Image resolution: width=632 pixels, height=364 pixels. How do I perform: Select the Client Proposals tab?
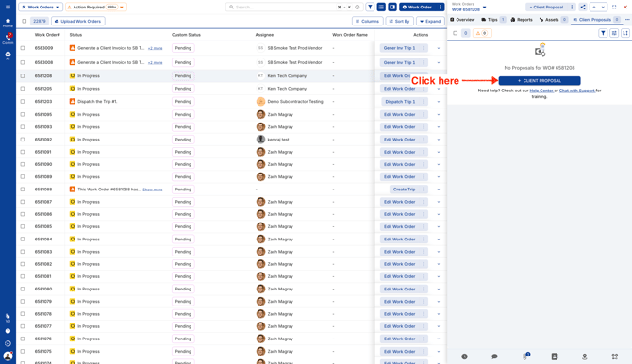[596, 20]
